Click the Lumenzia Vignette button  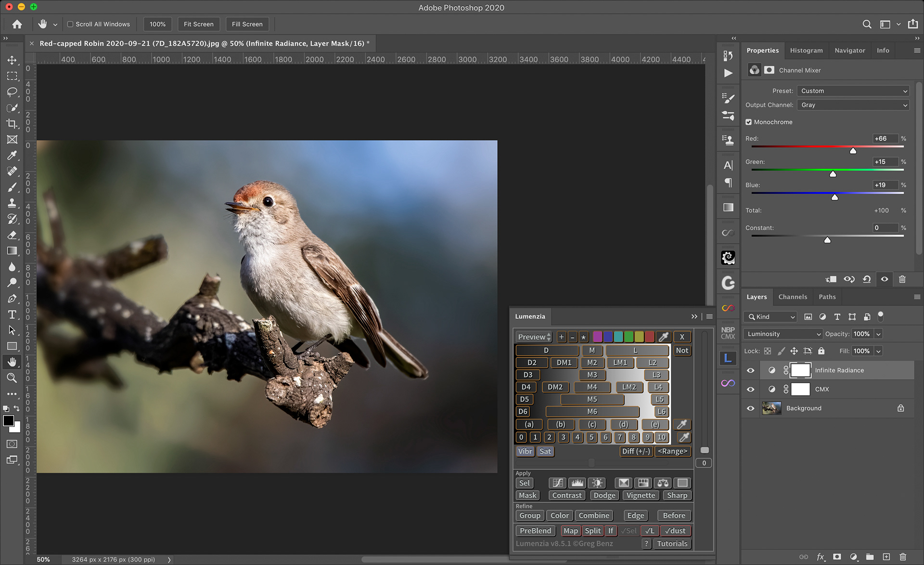pos(641,495)
